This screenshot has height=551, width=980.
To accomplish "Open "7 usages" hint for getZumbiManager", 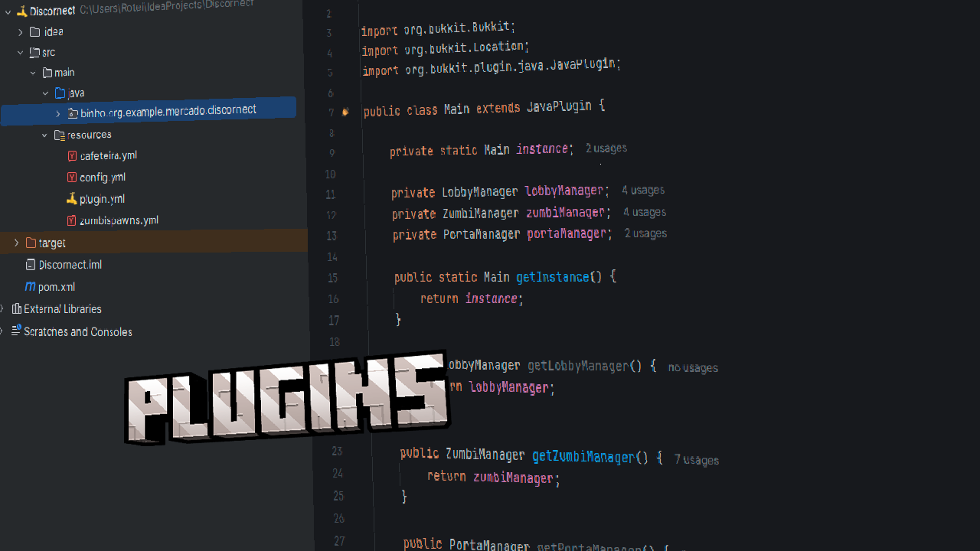I will [696, 459].
